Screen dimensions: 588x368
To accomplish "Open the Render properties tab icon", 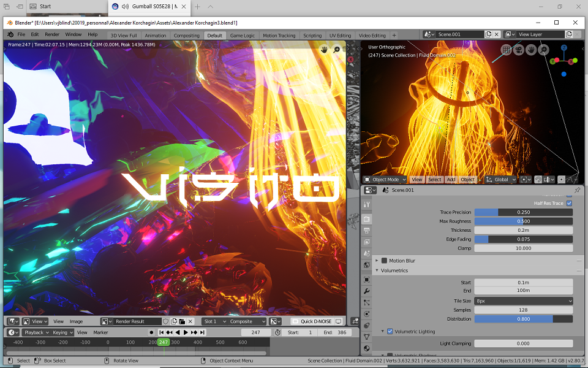I will [x=367, y=219].
